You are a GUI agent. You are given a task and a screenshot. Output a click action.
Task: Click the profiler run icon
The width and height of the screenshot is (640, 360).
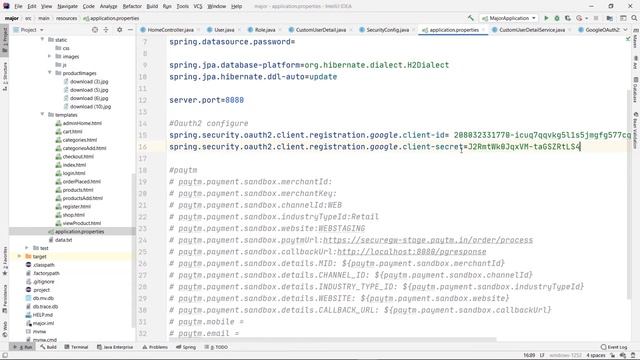(x=579, y=18)
